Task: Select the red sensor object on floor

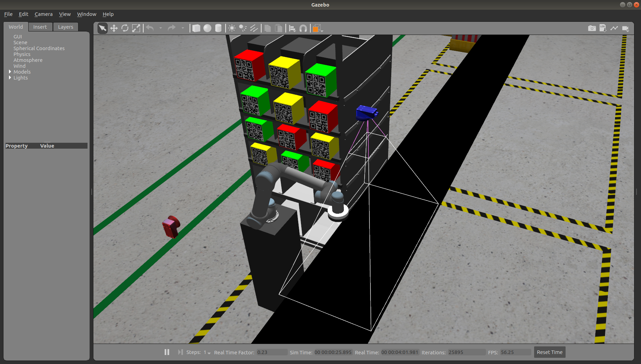Action: [x=171, y=227]
